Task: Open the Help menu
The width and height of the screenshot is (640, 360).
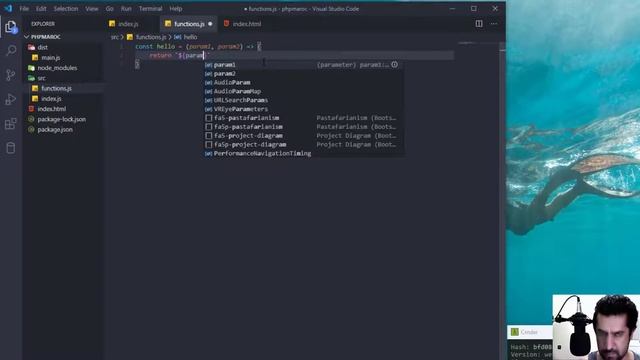Action: pos(176,9)
